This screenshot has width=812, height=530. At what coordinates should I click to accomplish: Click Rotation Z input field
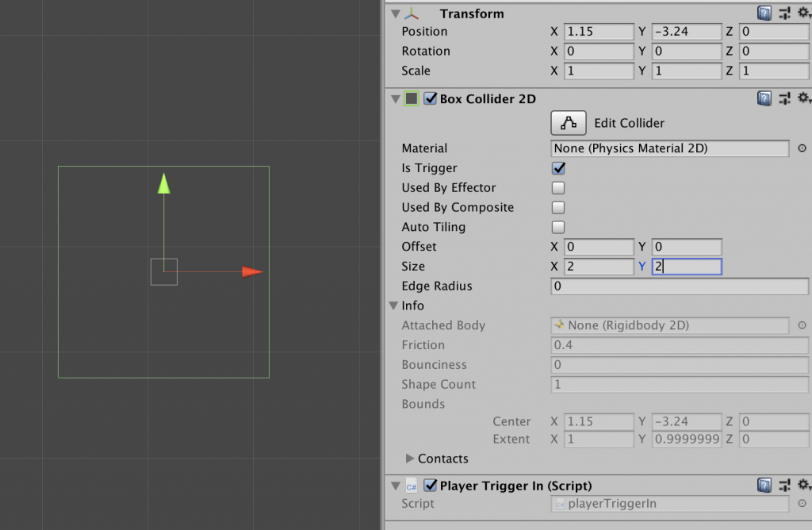[774, 52]
